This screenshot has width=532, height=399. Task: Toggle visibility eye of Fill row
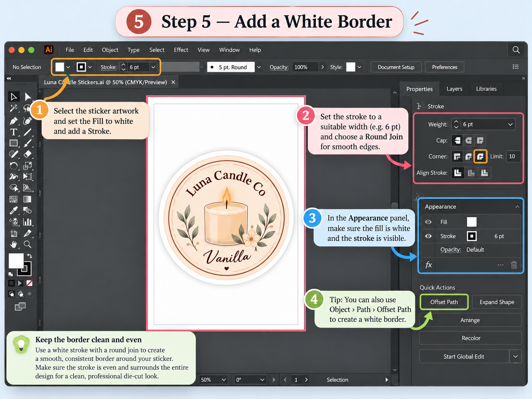tap(428, 222)
